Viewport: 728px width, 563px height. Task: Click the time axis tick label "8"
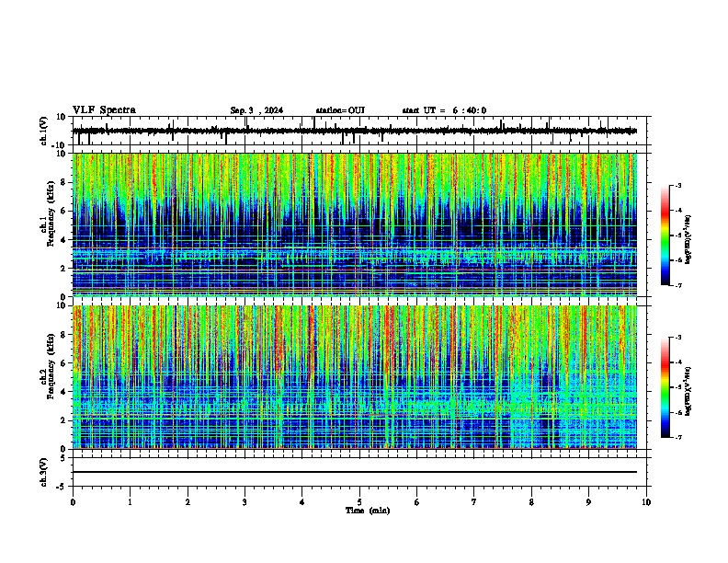(531, 502)
